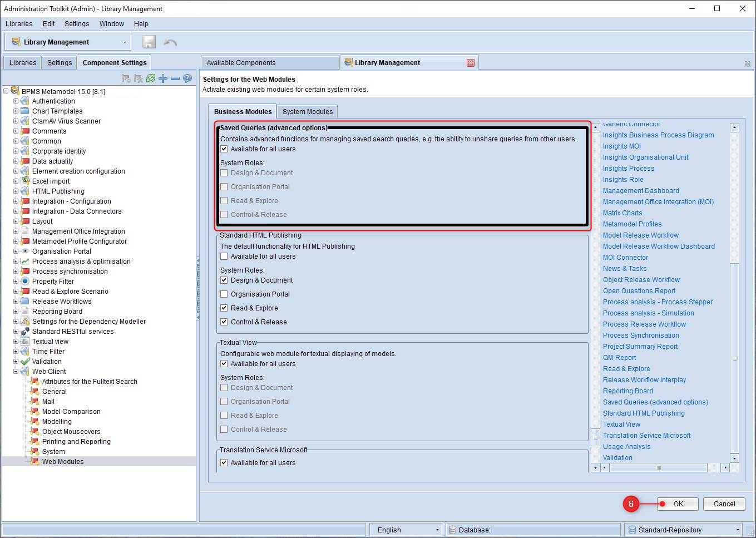Viewport: 756px width, 538px height.
Task: Open the English language dropdown in the status bar
Action: pos(438,530)
